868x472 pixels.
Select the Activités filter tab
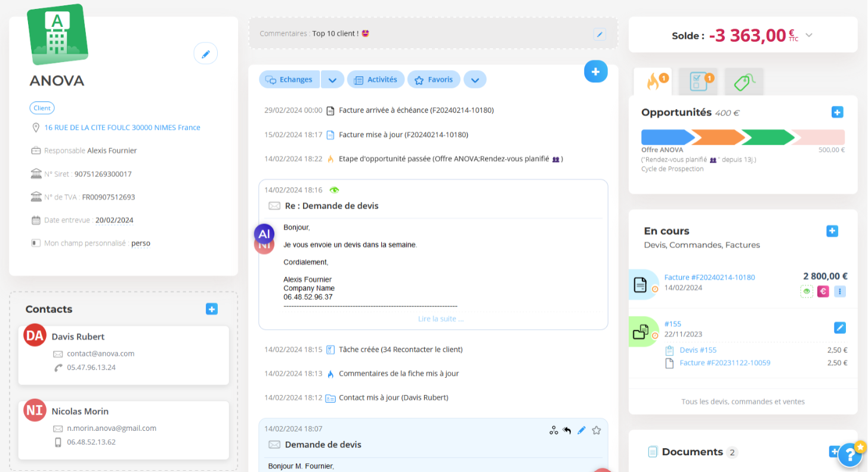[376, 79]
